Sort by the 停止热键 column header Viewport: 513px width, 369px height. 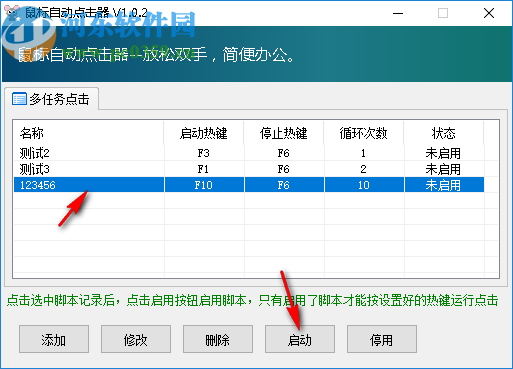(284, 133)
